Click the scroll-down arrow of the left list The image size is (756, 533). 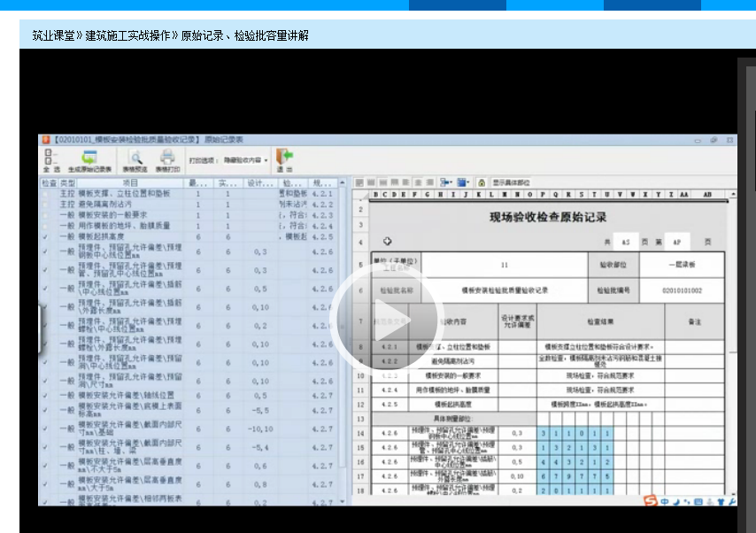pos(343,501)
